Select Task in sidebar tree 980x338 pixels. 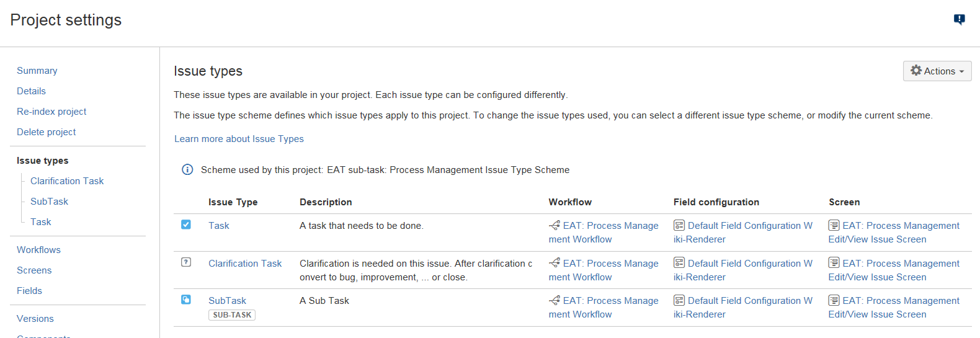point(41,222)
